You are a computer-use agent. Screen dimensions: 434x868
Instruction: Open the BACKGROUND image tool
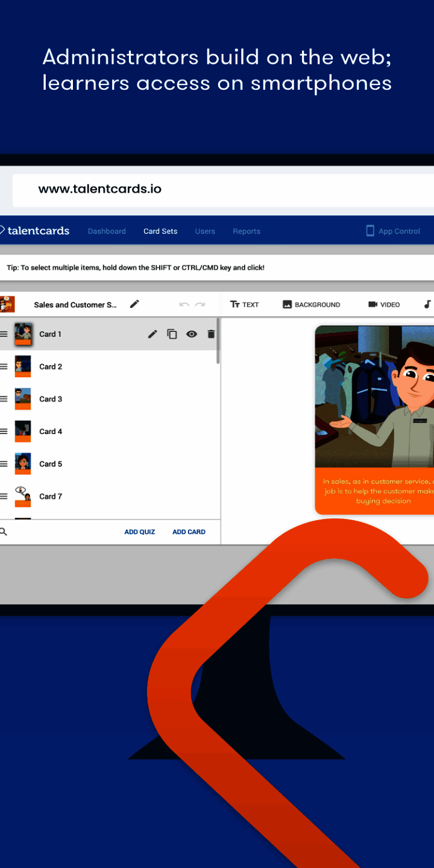click(x=311, y=304)
